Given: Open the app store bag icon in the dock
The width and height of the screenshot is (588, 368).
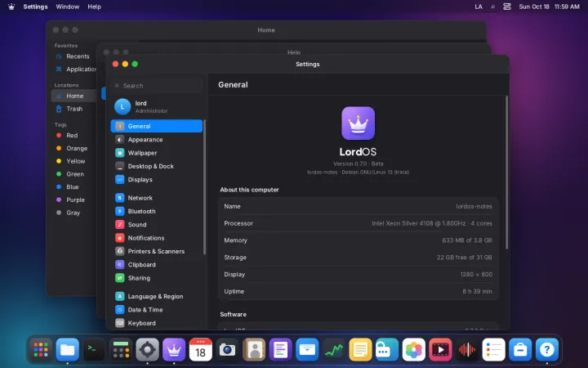Looking at the screenshot, I should tap(520, 350).
